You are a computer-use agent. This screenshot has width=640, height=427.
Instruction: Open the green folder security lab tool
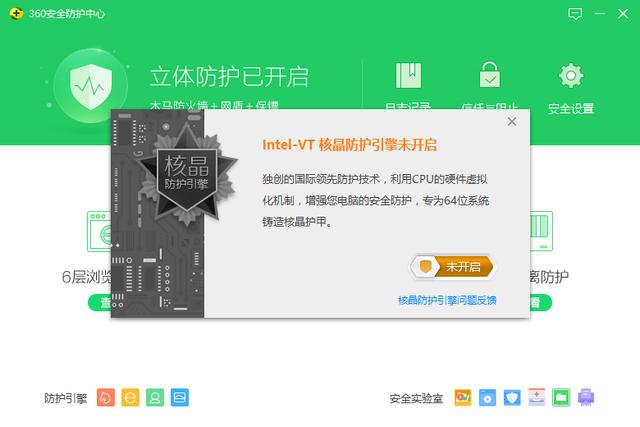pos(561,397)
